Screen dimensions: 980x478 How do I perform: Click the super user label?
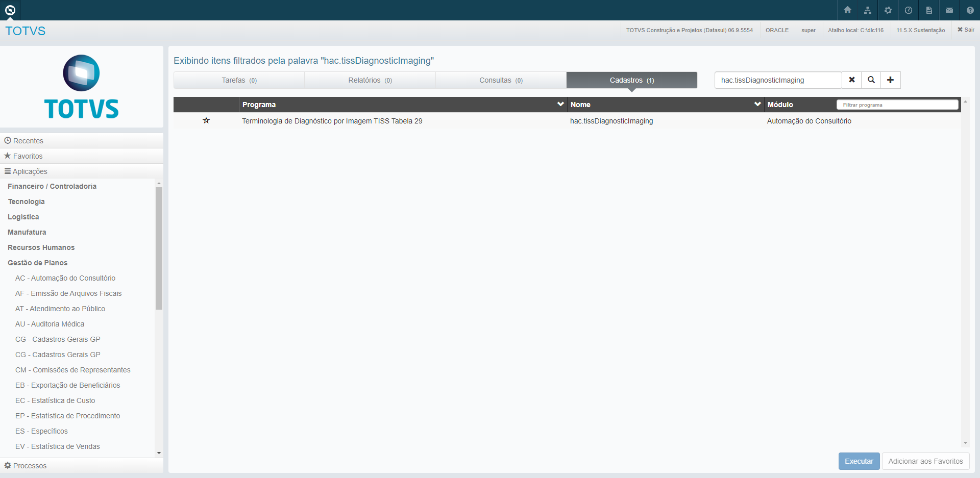(x=808, y=30)
